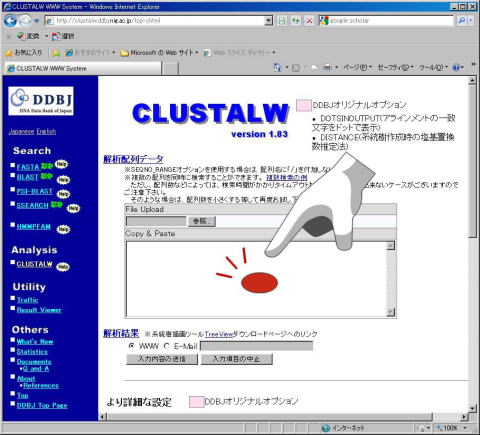The height and width of the screenshot is (435, 480).
Task: Select the WWW result radio button
Action: [x=132, y=346]
